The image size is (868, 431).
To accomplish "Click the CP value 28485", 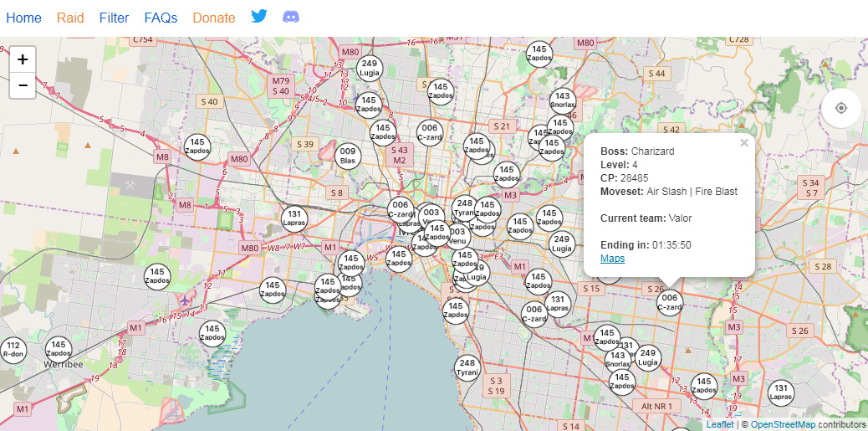I will pos(635,177).
